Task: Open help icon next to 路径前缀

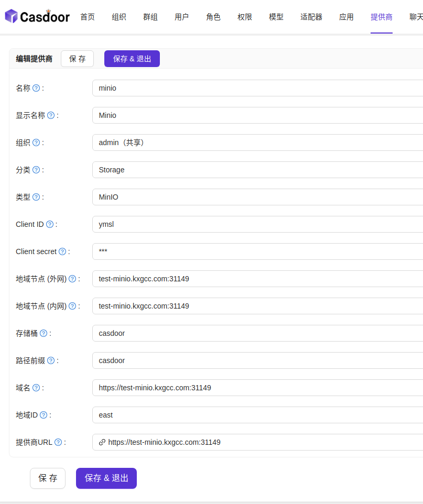Action: [50, 360]
